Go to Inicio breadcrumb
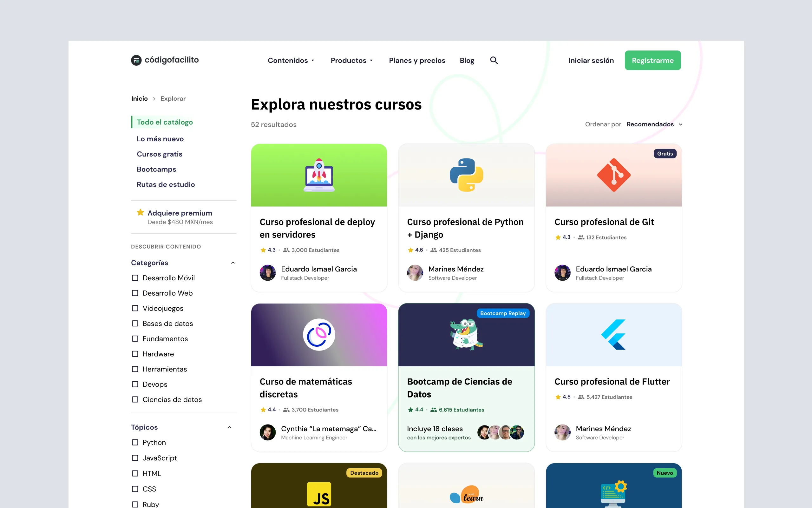The width and height of the screenshot is (812, 508). coord(139,98)
